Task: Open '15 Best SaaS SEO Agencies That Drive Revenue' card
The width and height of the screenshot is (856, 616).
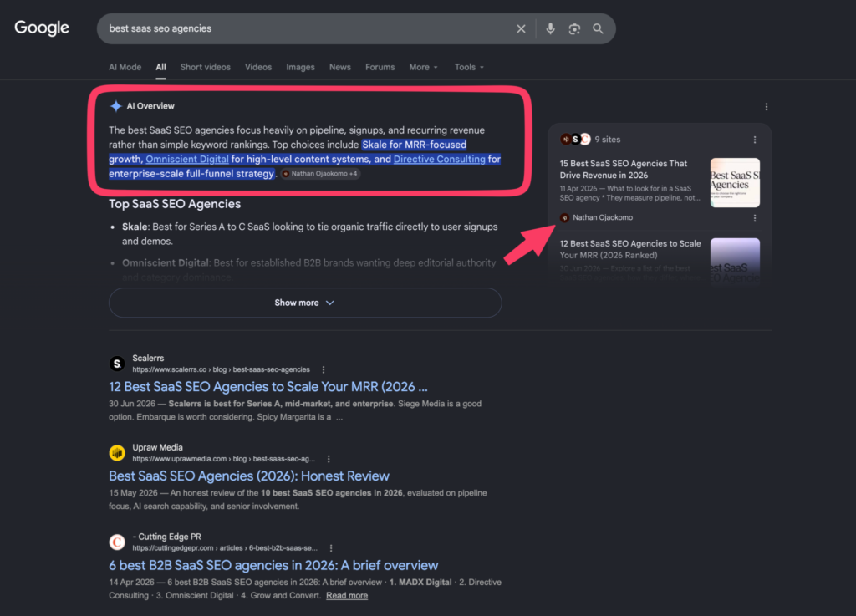Action: [624, 169]
